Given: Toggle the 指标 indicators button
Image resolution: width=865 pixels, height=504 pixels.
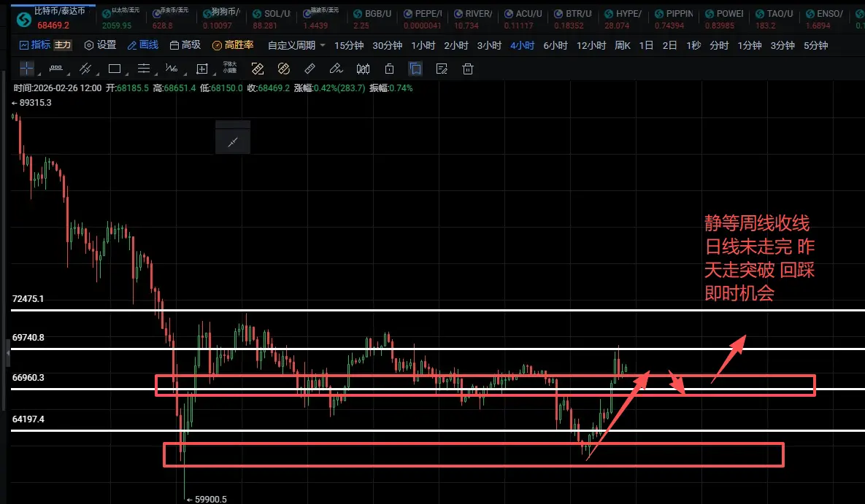Looking at the screenshot, I should pos(34,45).
